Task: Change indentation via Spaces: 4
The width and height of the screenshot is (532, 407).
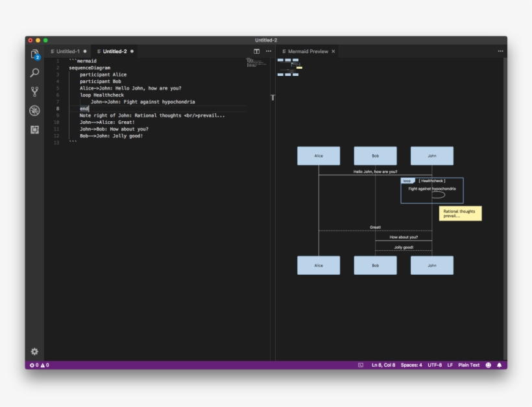Action: (x=411, y=365)
